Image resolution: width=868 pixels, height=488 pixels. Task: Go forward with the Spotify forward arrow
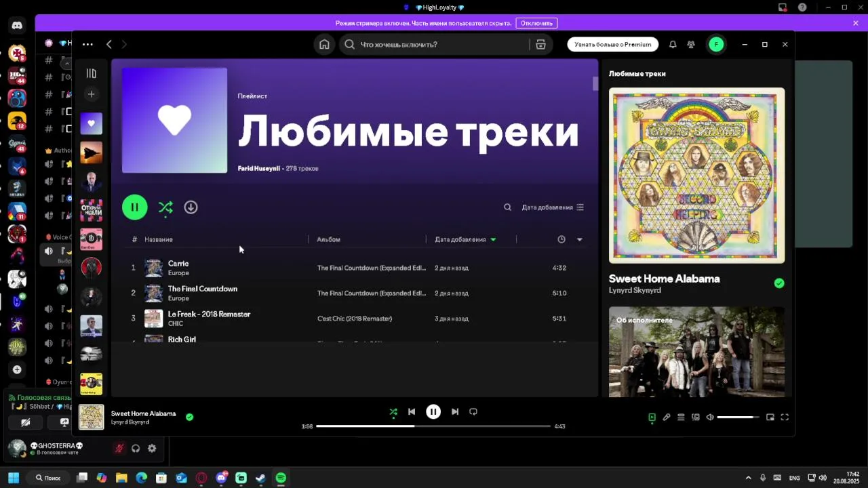click(123, 44)
